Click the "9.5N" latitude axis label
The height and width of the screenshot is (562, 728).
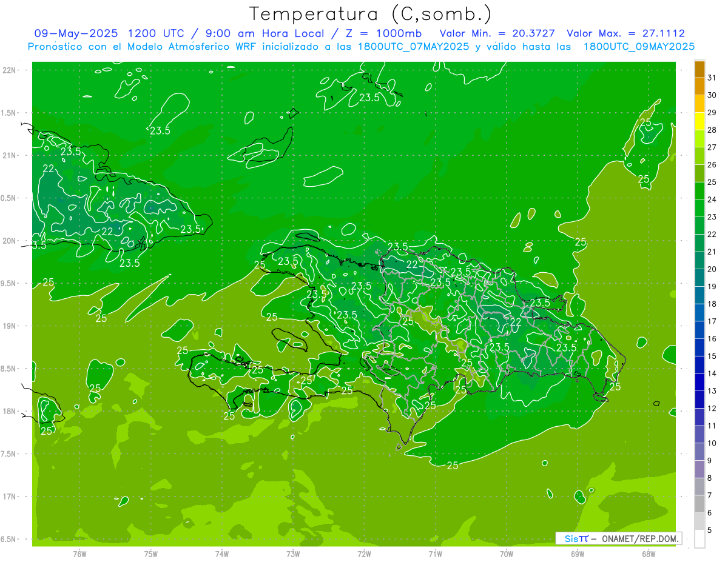[8, 284]
